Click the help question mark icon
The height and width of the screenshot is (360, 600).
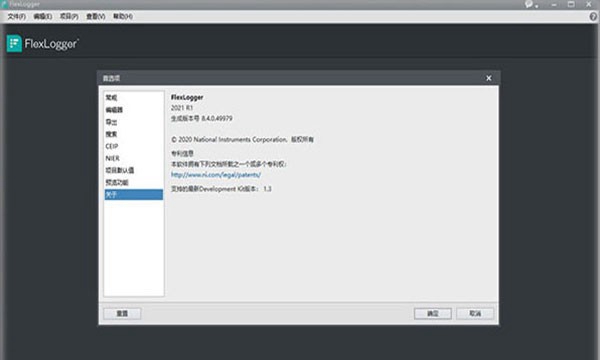pyautogui.click(x=593, y=16)
